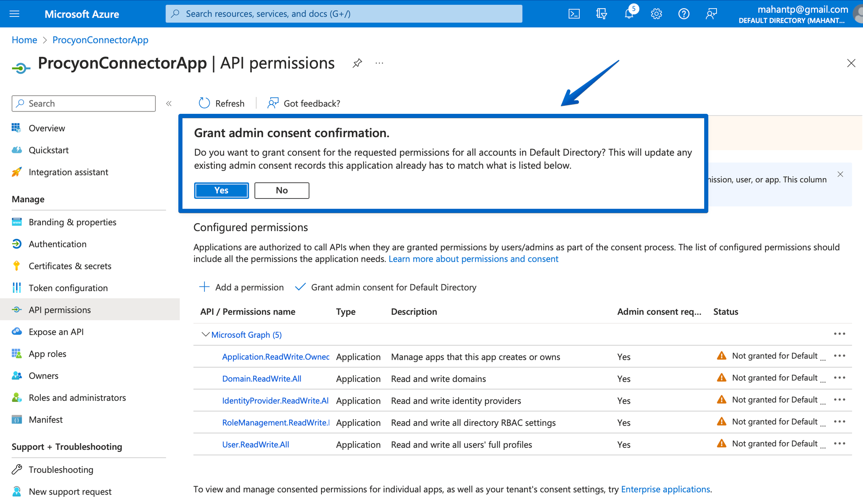Screen dimensions: 863x504
Task: Pin the API permissions page
Action: pyautogui.click(x=357, y=63)
